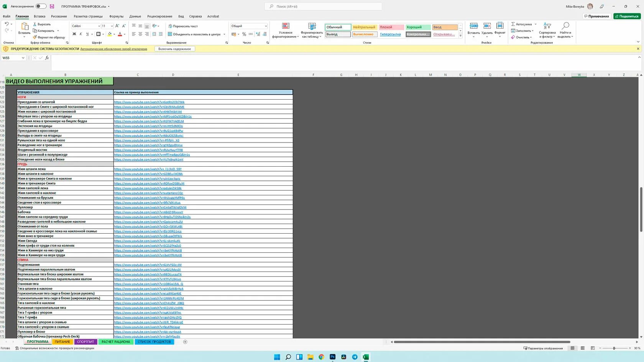Click the fill color yellow swatch
Viewport: 644px width, 362px height.
[x=109, y=34]
